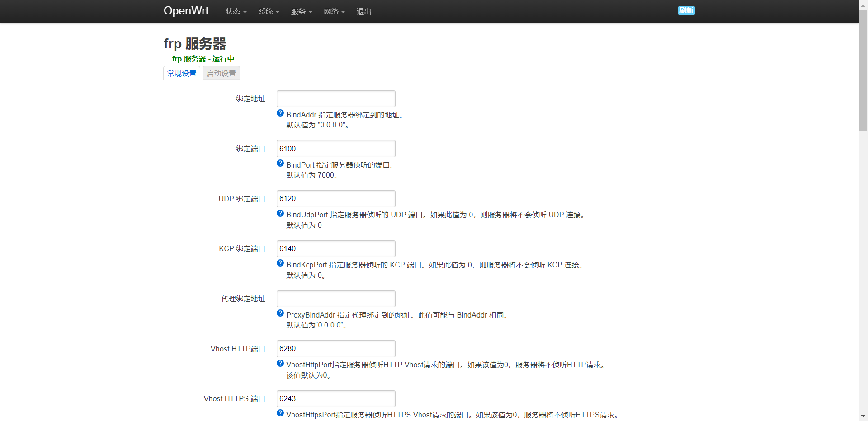
Task: Switch to the 启动设置 tab
Action: [221, 73]
